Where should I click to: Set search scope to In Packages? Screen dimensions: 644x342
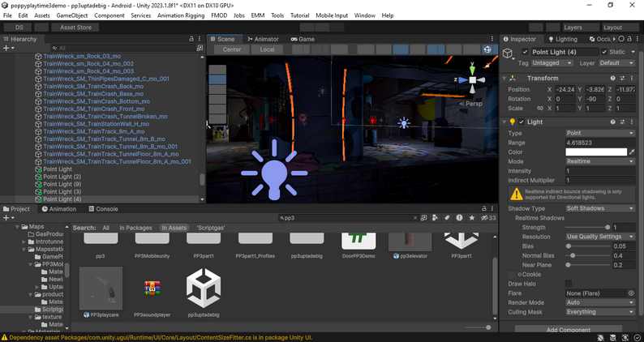click(x=135, y=228)
